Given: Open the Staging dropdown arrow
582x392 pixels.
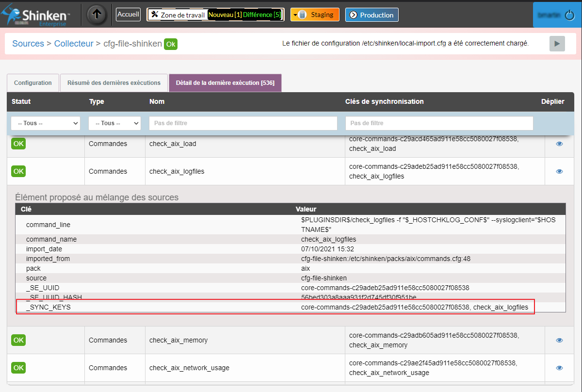Looking at the screenshot, I should (x=294, y=15).
